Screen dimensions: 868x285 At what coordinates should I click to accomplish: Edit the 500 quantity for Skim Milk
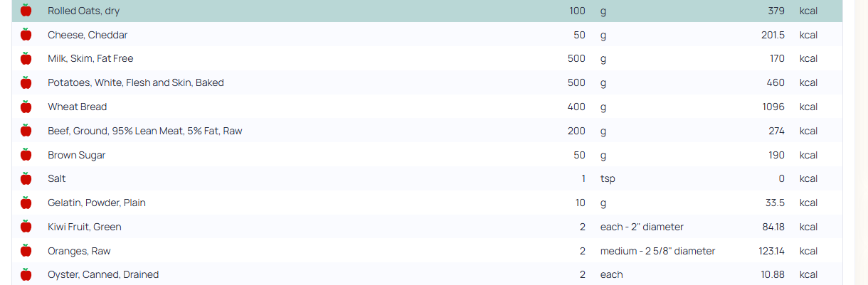(576, 58)
